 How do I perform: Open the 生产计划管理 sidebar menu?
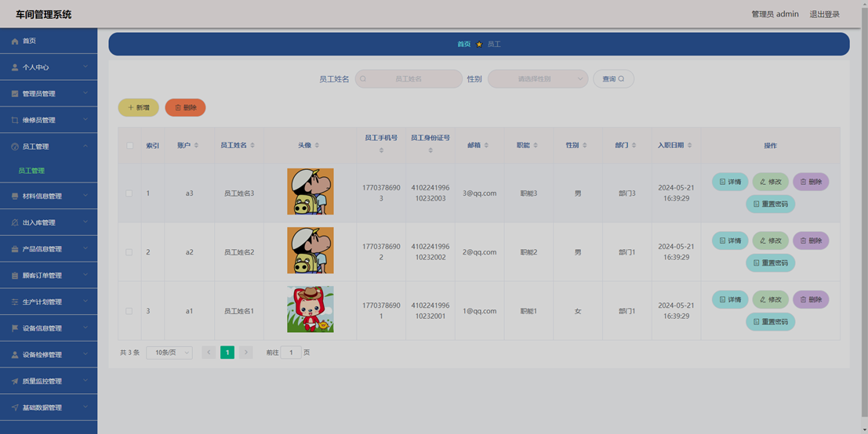click(x=49, y=302)
